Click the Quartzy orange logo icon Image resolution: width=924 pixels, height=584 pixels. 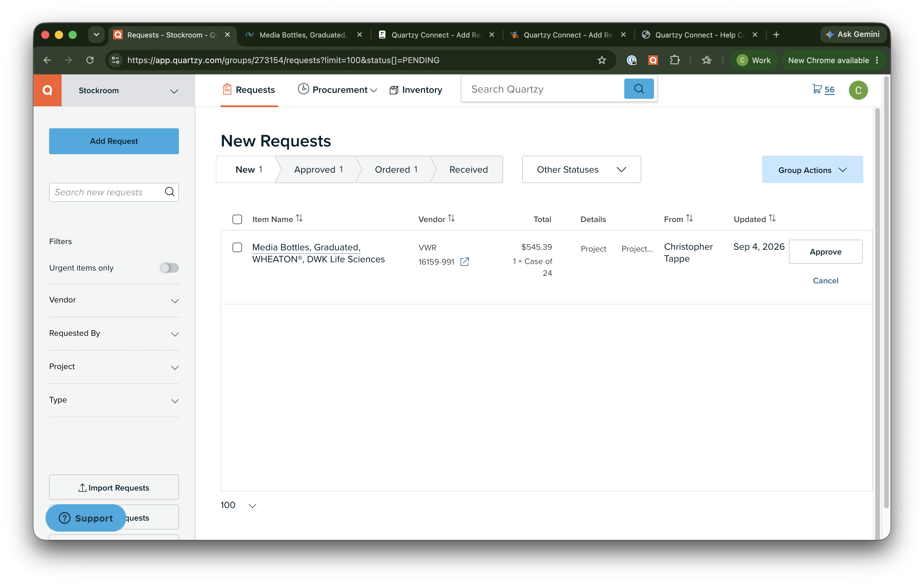click(48, 90)
